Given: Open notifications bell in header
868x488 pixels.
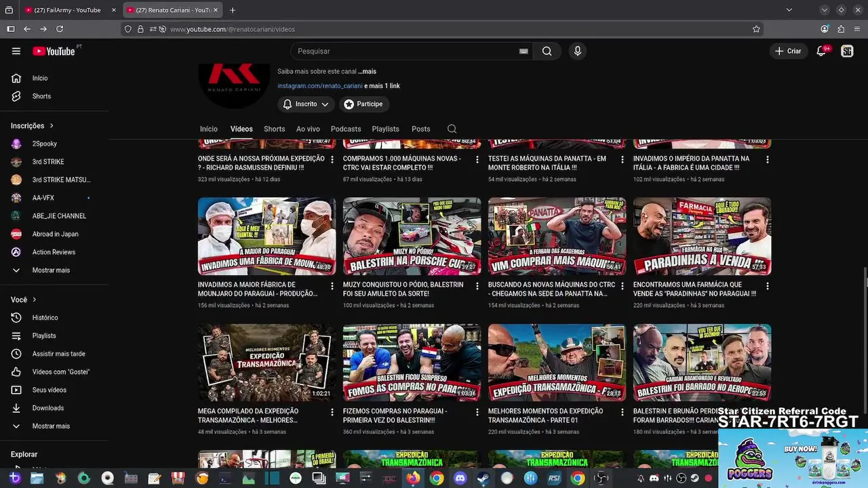Looking at the screenshot, I should click(x=821, y=51).
